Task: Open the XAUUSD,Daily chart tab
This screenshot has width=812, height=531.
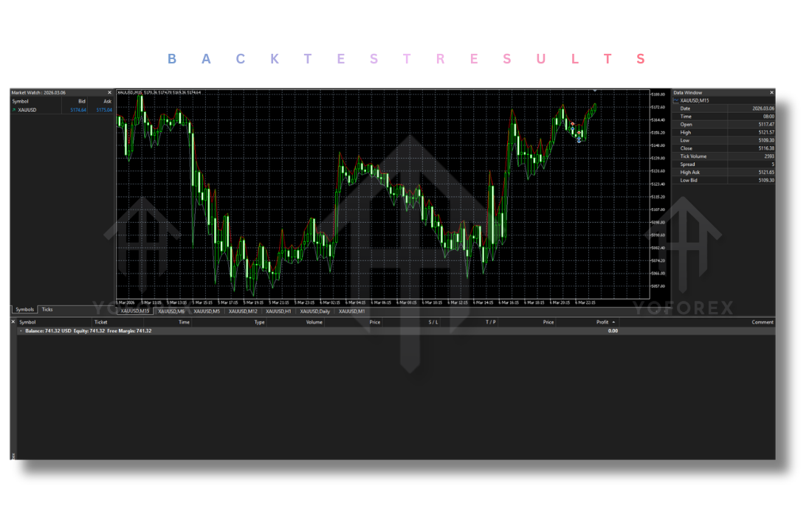Action: point(315,311)
